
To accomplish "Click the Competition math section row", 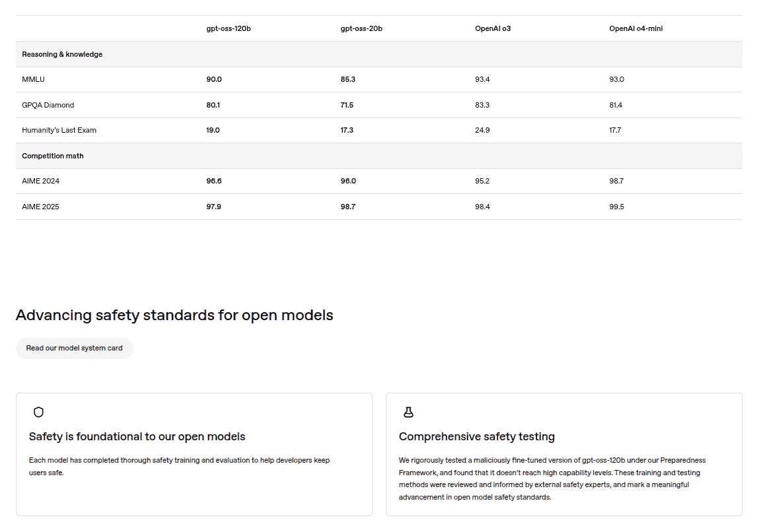I will (x=53, y=156).
